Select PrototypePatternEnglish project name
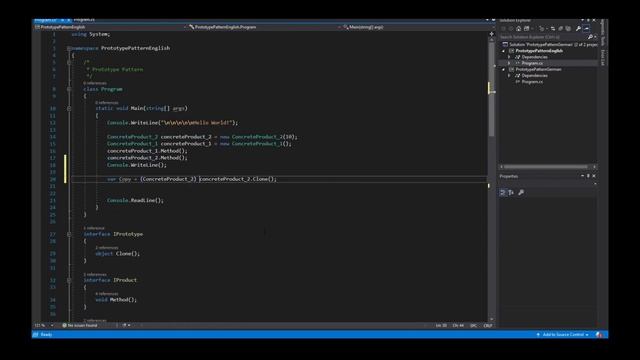This screenshot has width=640, height=360. [539, 51]
